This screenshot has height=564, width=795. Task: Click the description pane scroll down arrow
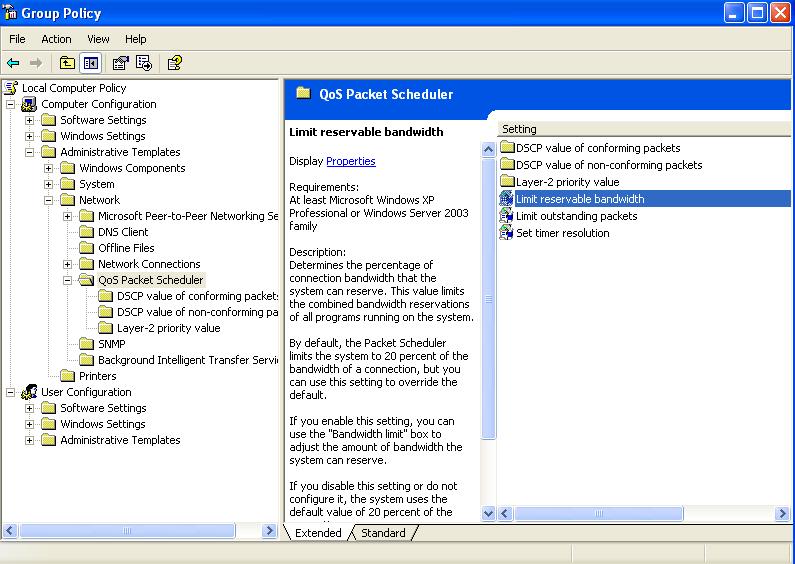(488, 513)
